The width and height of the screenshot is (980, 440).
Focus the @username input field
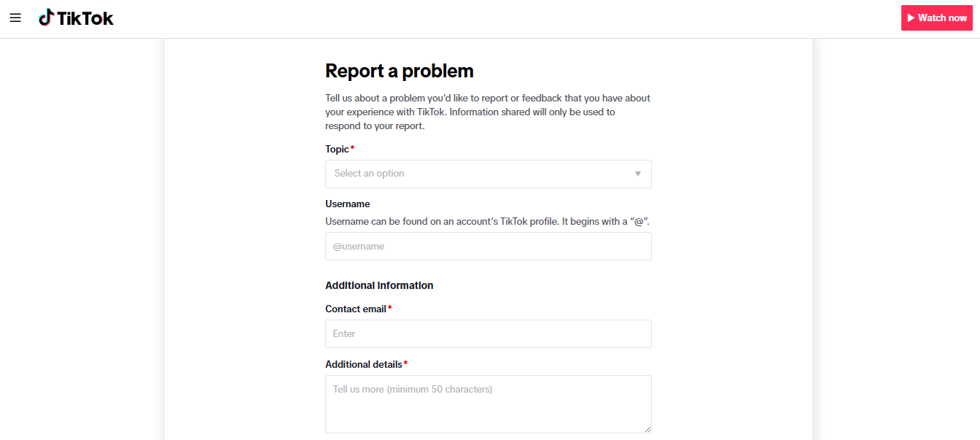(x=489, y=247)
